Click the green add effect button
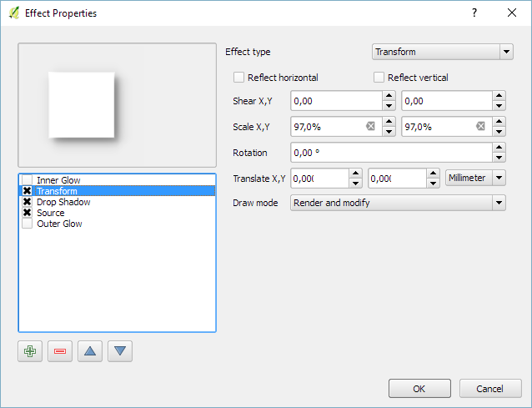Screen dimensions: 532x408 point(30,351)
